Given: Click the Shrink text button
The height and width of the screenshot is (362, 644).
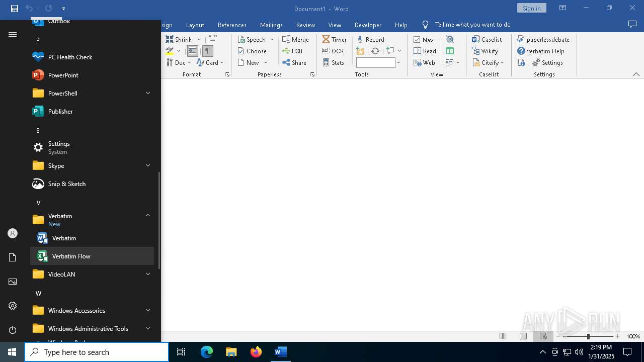Looking at the screenshot, I should click(x=179, y=39).
